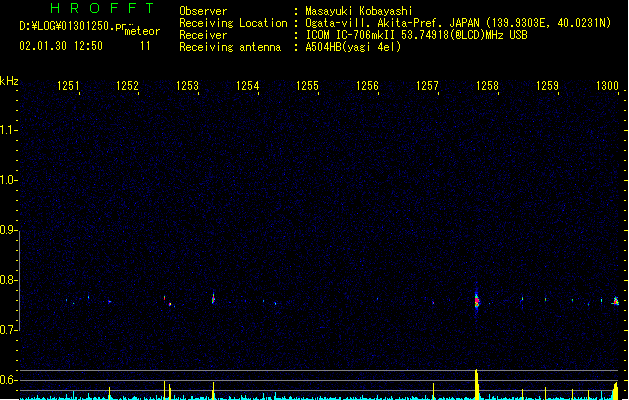Click the Observer label
This screenshot has height=400, width=629.
(x=203, y=11)
